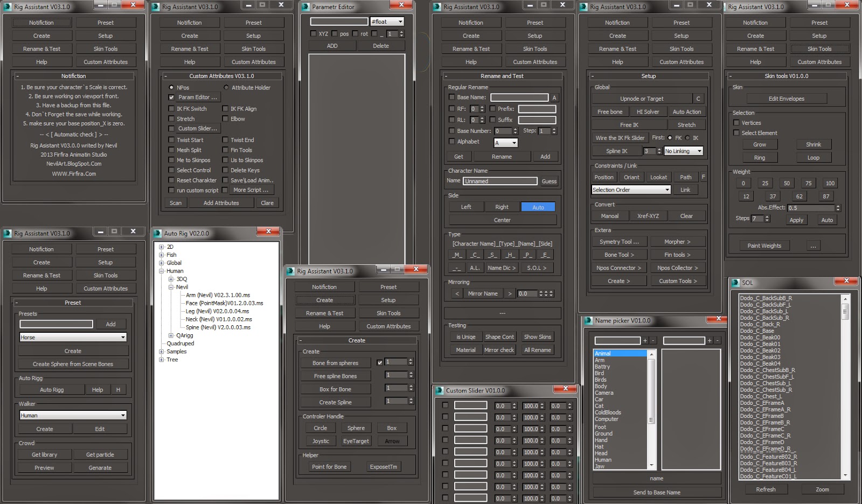The width and height of the screenshot is (862, 504).
Task: Collapse the Human node in Auto Rig tree
Action: tap(161, 271)
